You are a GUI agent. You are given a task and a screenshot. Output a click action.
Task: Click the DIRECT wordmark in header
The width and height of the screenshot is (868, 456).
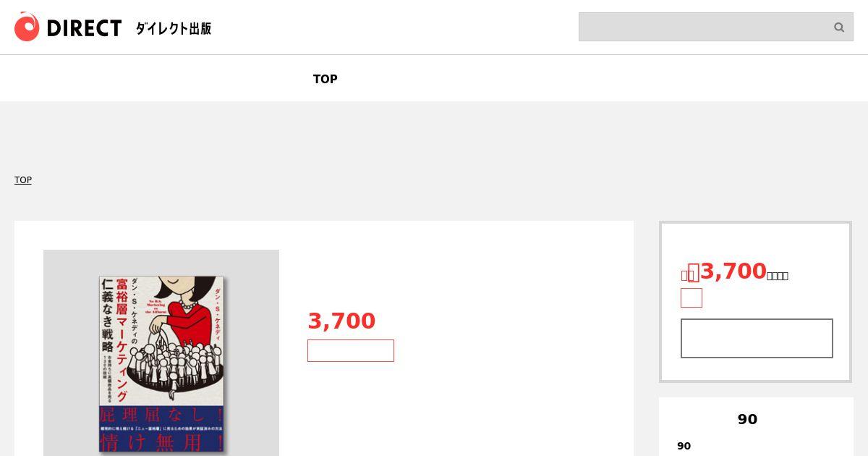coord(84,28)
